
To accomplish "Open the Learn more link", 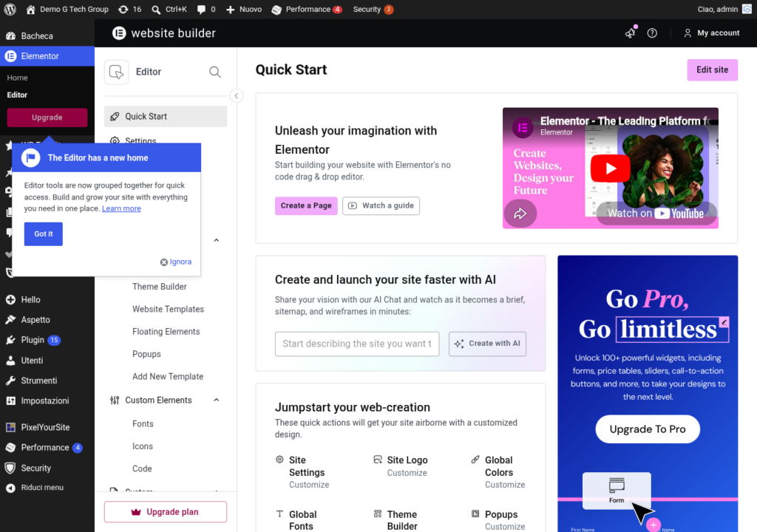I will [121, 208].
